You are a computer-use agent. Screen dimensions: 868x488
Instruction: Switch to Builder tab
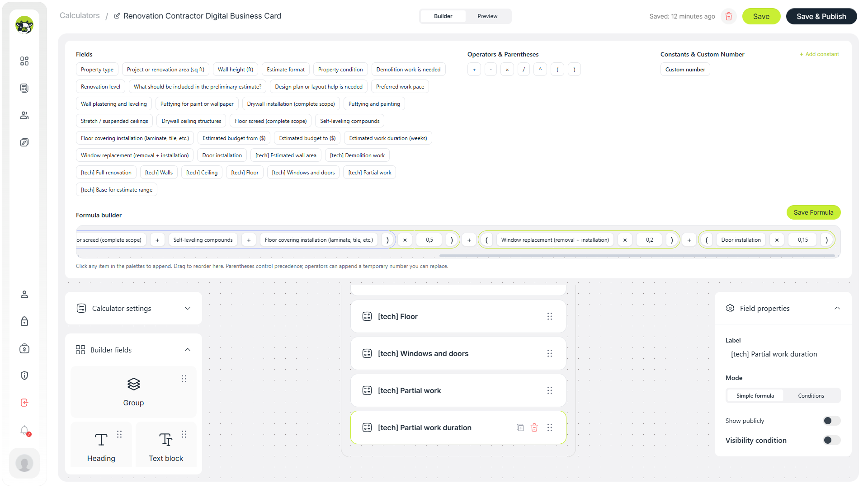pos(443,16)
